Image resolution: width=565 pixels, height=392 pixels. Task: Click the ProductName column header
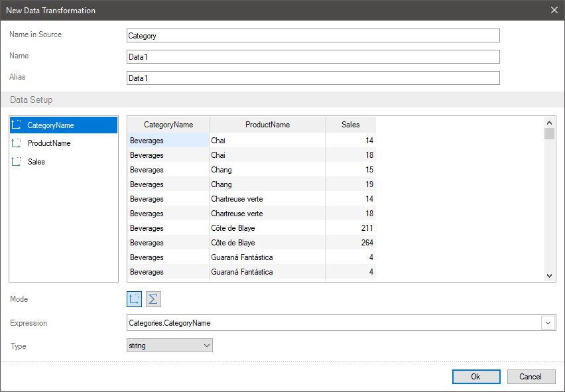pos(267,125)
